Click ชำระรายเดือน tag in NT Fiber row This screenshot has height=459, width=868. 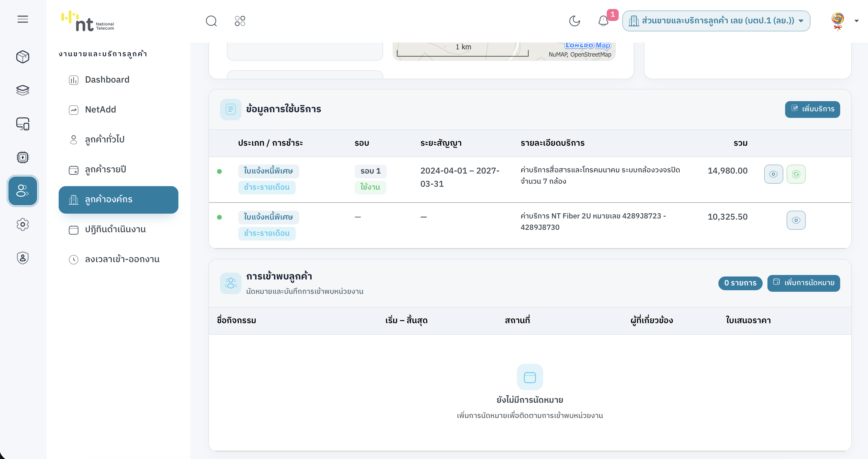tap(267, 233)
